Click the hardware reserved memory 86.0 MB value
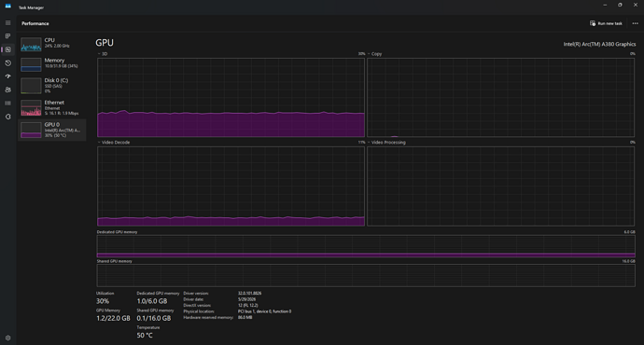This screenshot has height=345, width=644. (x=245, y=318)
